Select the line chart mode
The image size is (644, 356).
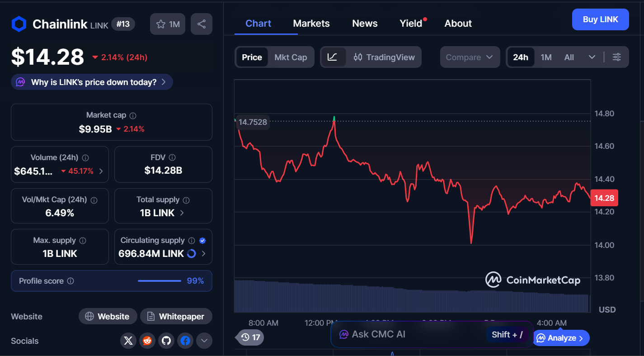coord(333,57)
